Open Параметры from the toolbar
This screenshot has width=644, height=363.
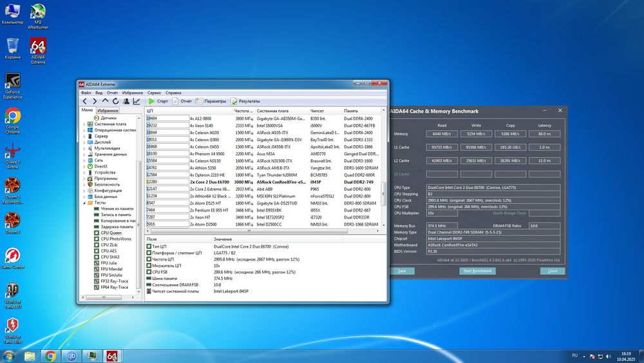click(212, 101)
